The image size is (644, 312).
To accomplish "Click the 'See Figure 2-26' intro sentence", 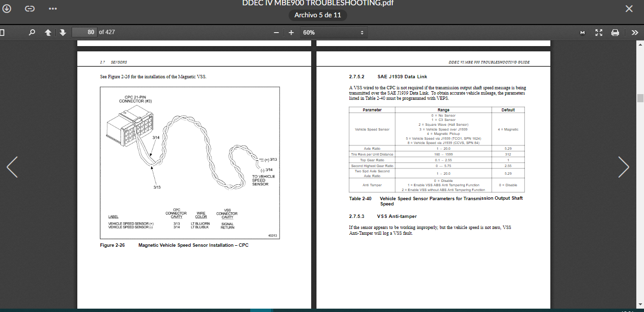I will point(153,76).
